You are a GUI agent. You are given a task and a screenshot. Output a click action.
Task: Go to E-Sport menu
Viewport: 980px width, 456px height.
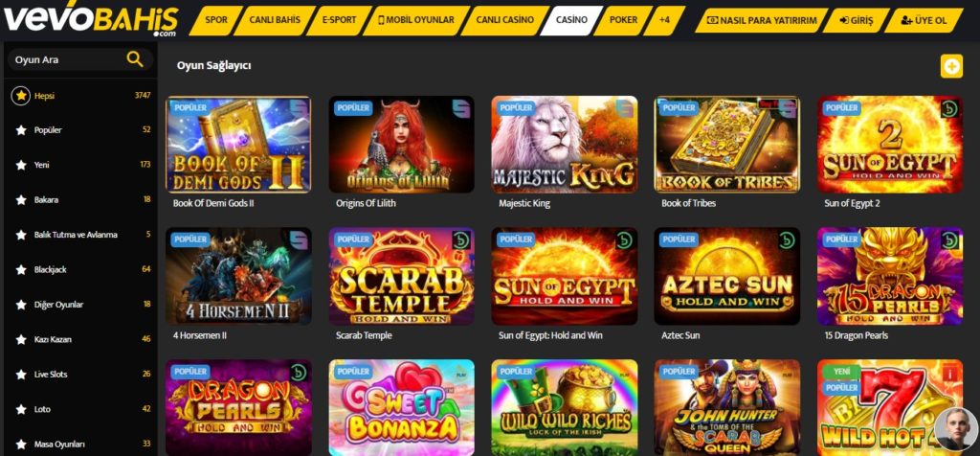340,20
